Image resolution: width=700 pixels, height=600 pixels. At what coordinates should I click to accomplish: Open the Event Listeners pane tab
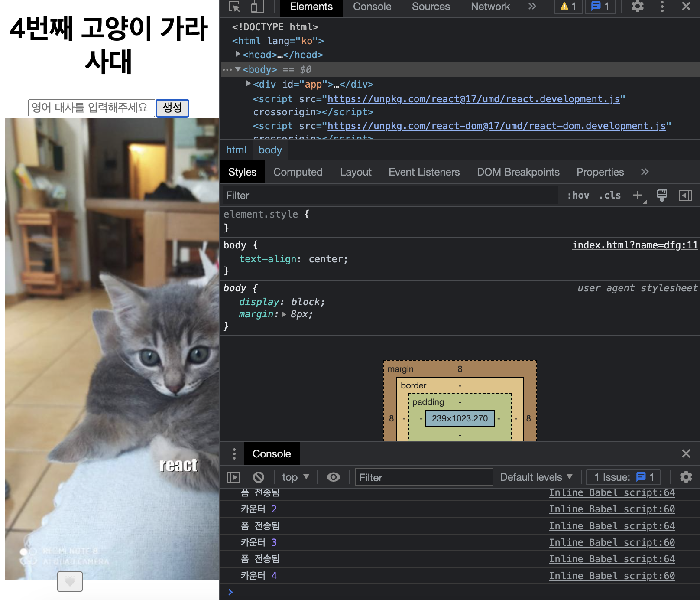click(x=424, y=172)
